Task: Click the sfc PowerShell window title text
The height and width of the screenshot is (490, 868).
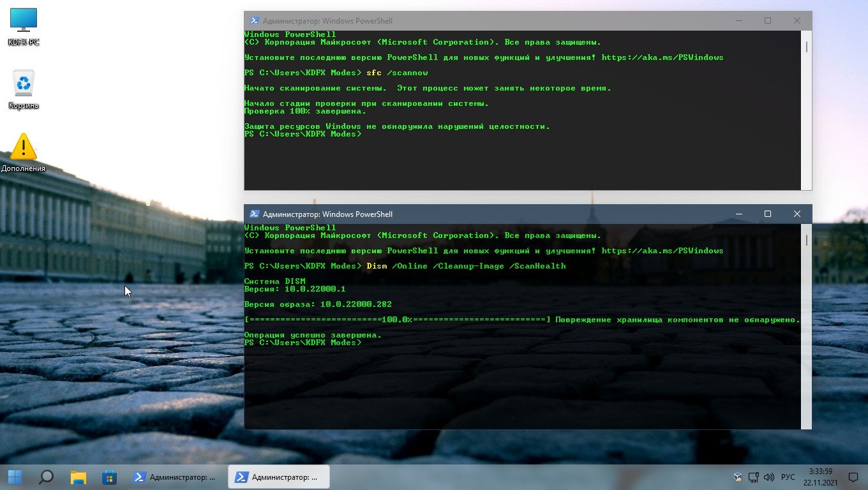Action: (x=327, y=20)
